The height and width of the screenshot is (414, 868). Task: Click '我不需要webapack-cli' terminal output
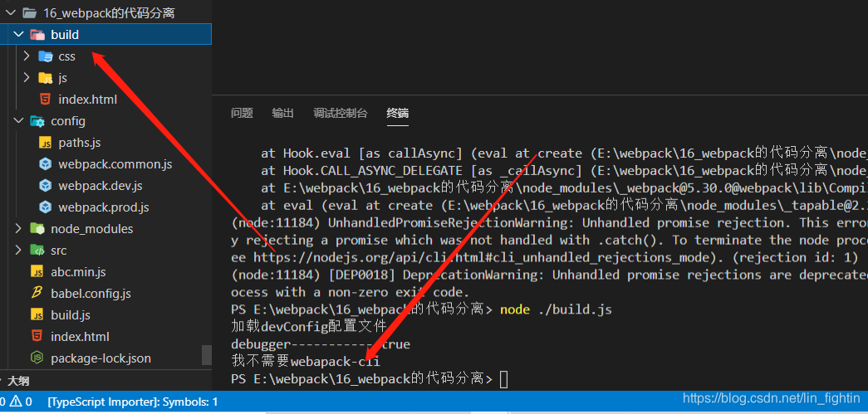(x=306, y=362)
